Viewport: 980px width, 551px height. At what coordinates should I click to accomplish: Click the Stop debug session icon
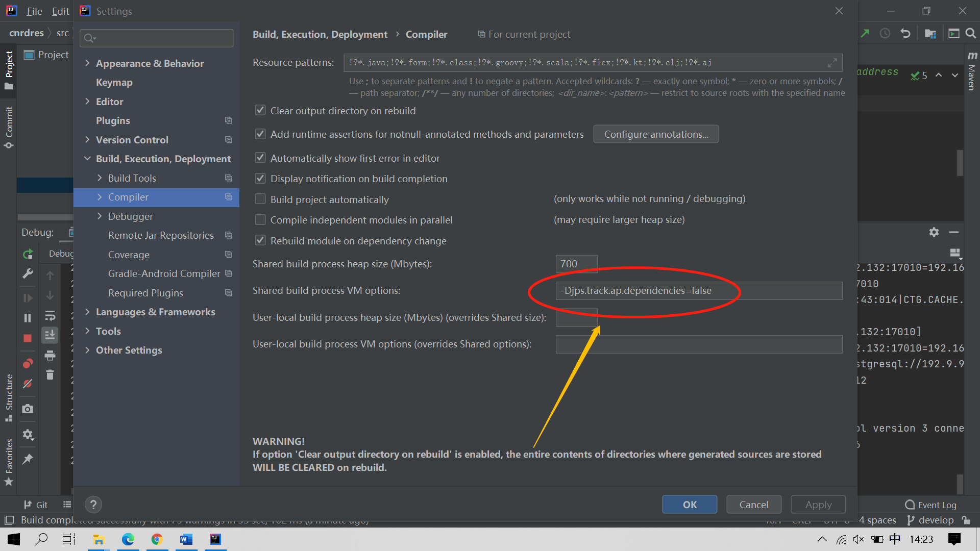coord(28,338)
